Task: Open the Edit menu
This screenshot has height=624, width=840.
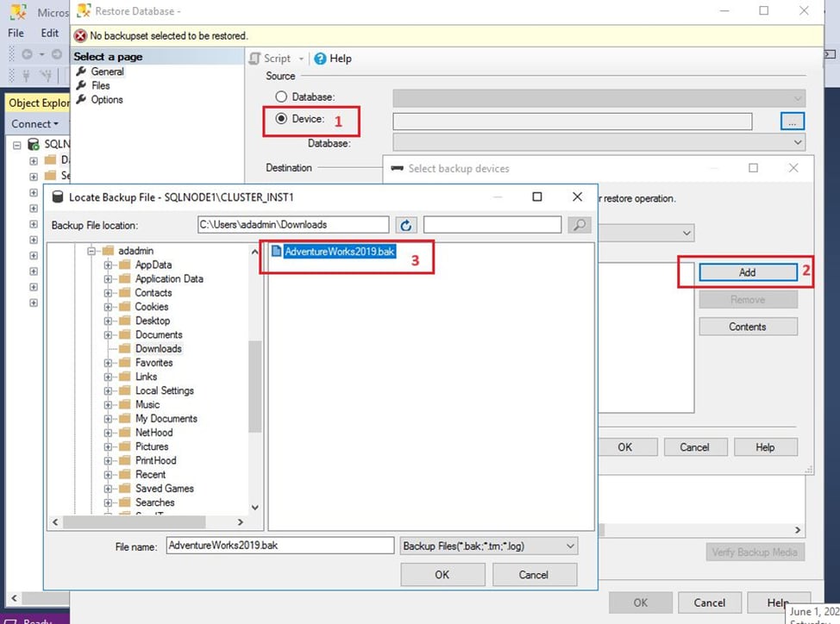Action: [x=48, y=33]
